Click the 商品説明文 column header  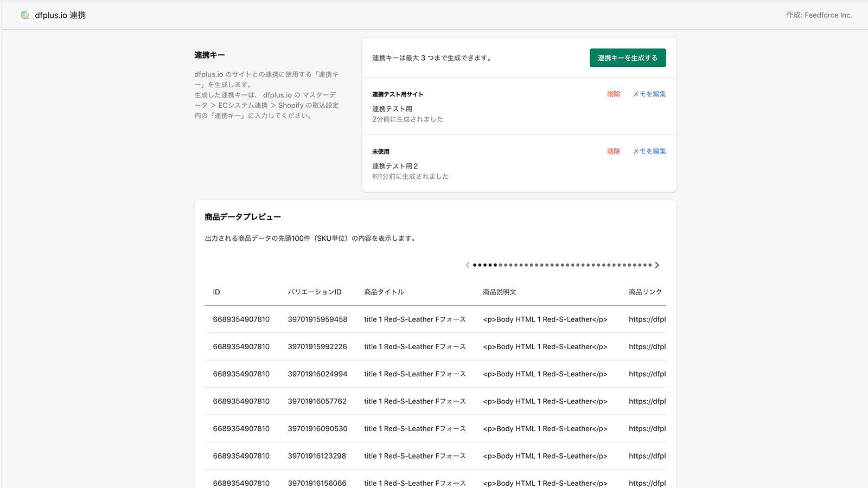[x=499, y=292]
